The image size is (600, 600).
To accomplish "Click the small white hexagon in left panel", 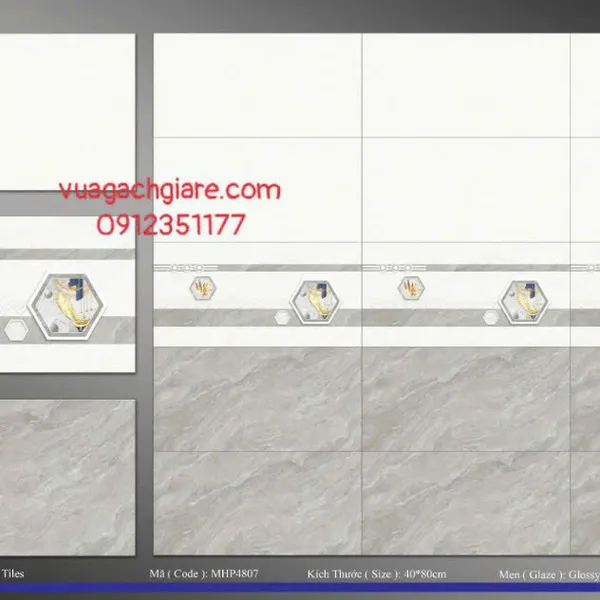I will [x=15, y=329].
